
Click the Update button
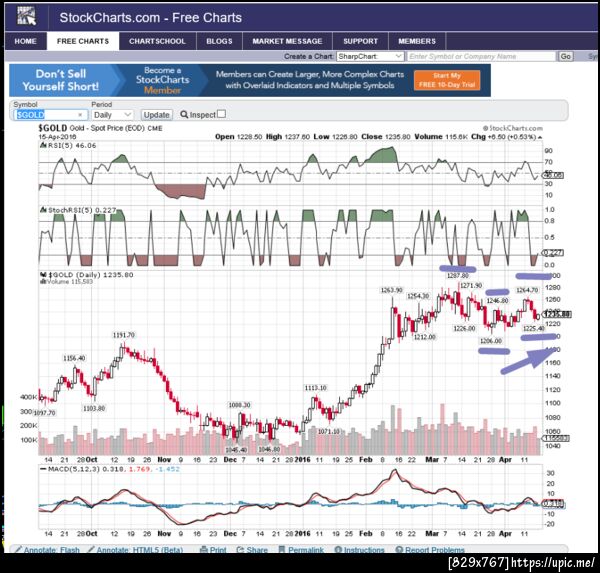tap(157, 115)
